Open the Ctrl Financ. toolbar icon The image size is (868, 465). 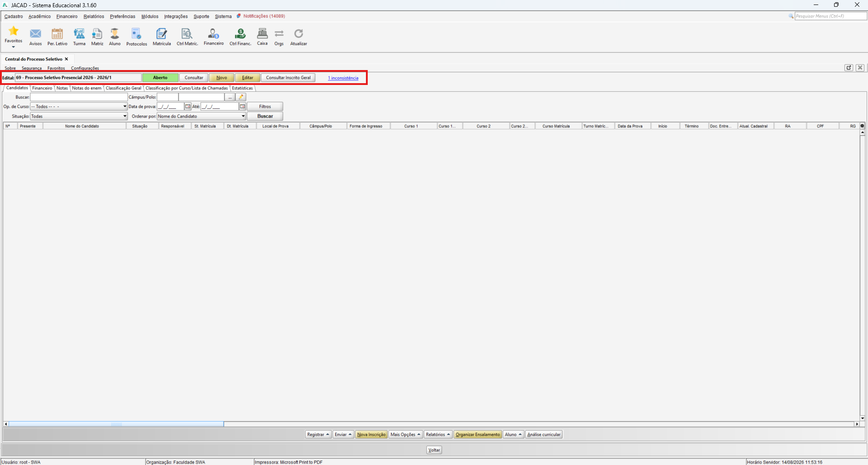[x=240, y=34]
